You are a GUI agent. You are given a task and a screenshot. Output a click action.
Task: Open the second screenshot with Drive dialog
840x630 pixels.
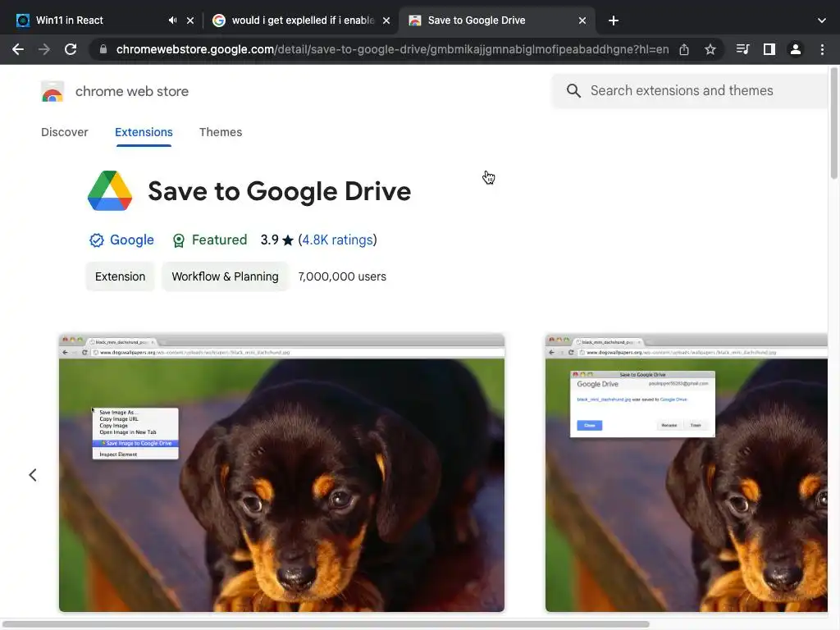pyautogui.click(x=687, y=472)
